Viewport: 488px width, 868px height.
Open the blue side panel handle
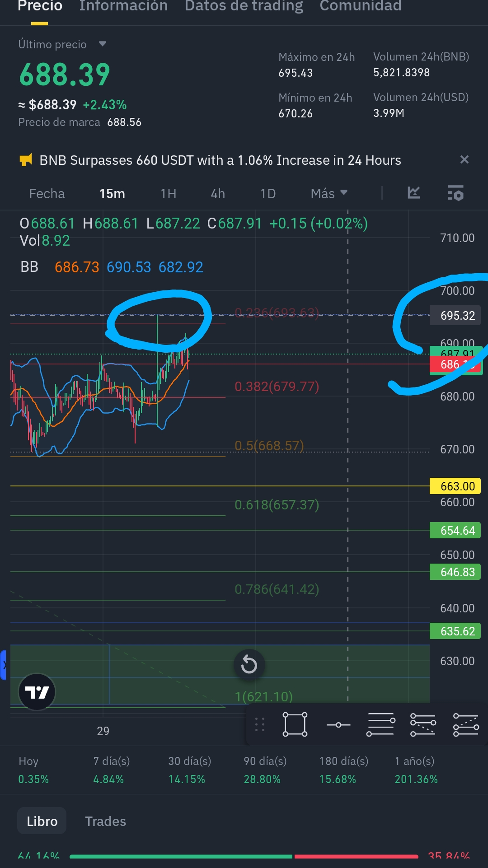(x=3, y=665)
